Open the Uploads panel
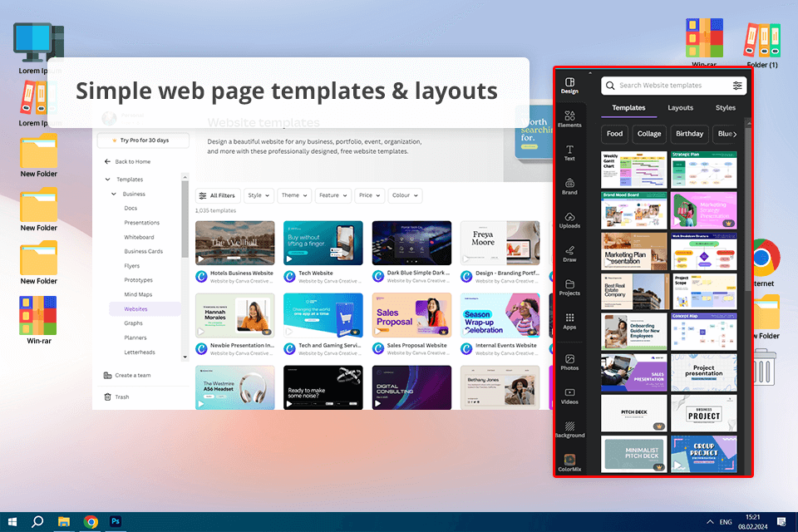Screen dimensions: 798x532 click(569, 220)
